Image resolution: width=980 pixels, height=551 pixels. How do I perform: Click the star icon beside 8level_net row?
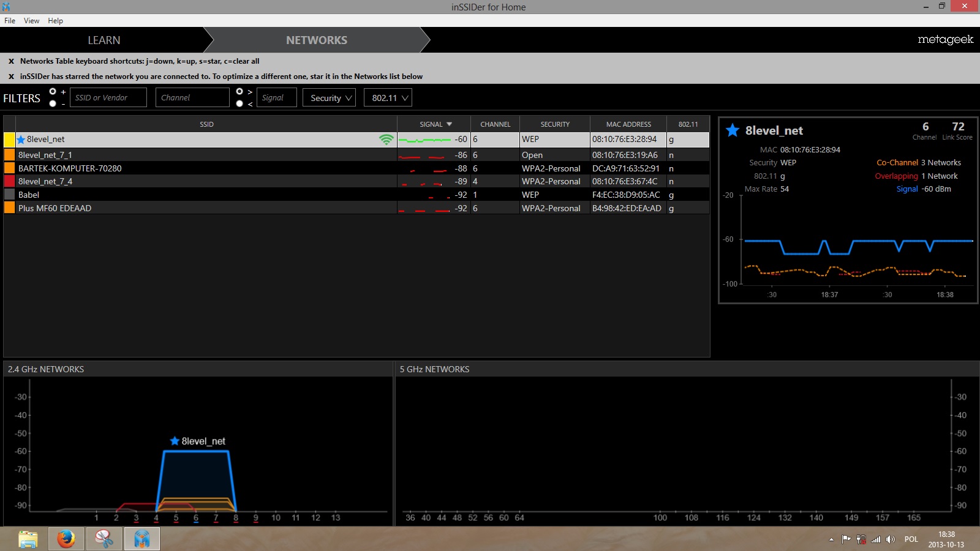(x=21, y=140)
